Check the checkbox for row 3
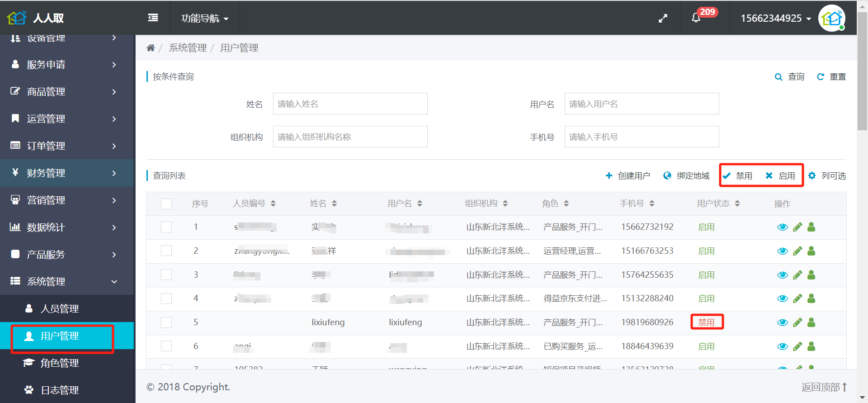868x403 pixels. pyautogui.click(x=166, y=275)
